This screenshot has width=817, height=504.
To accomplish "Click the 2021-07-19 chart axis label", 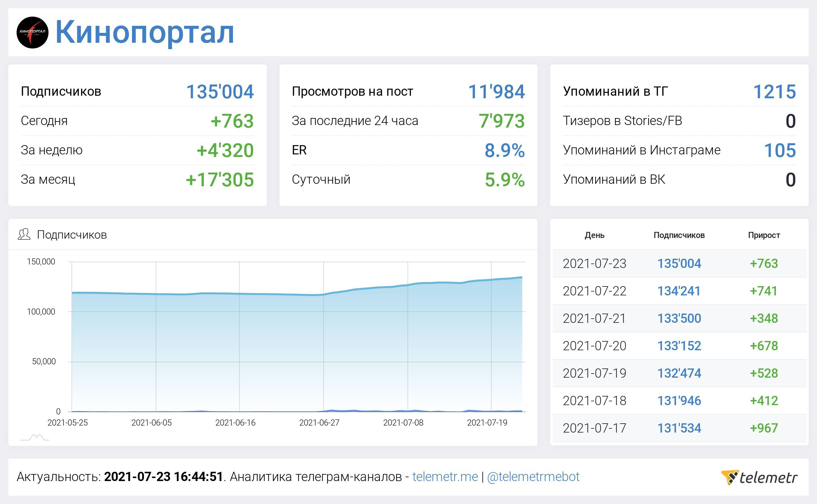I will pyautogui.click(x=487, y=423).
